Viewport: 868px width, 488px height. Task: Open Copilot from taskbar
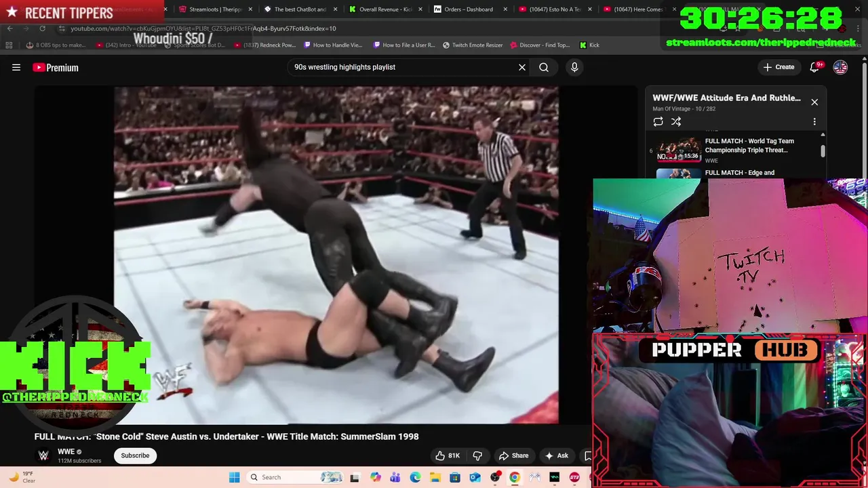tap(375, 477)
